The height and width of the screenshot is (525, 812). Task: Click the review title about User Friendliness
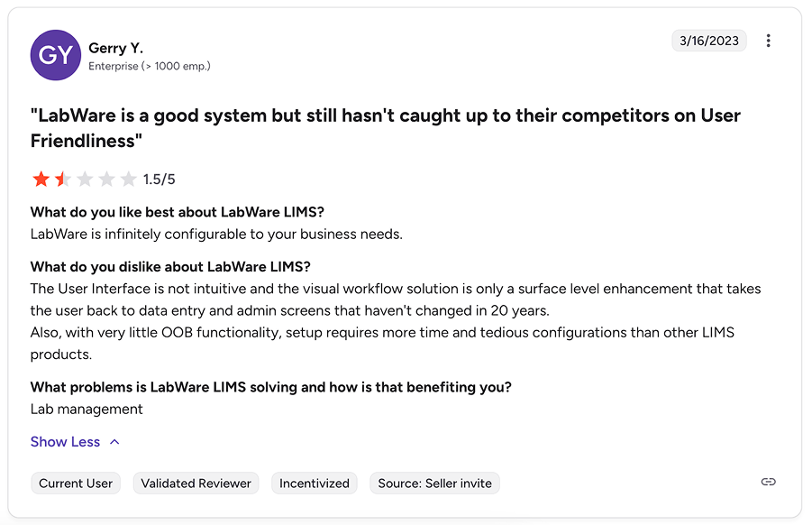pyautogui.click(x=385, y=126)
